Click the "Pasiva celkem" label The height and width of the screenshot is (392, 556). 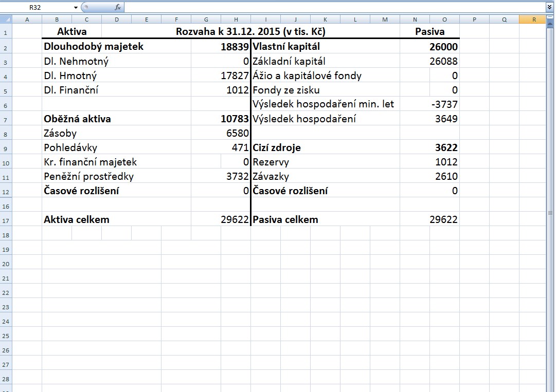285,219
